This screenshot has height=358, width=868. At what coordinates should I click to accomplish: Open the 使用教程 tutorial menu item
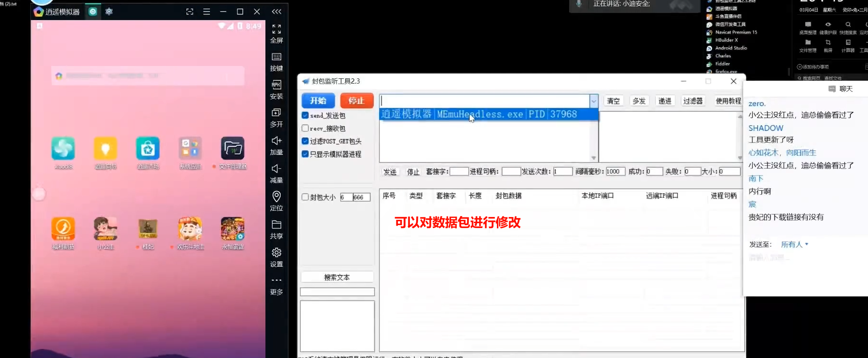click(728, 101)
